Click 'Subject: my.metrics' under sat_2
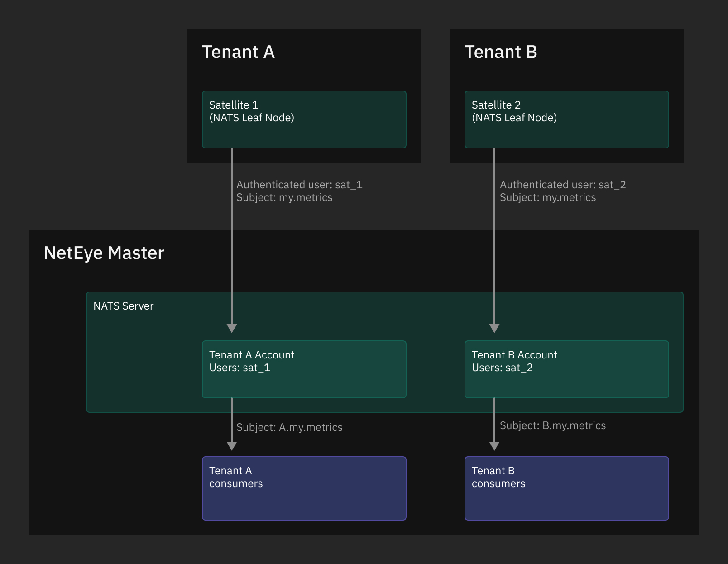The image size is (728, 564). coord(548,197)
